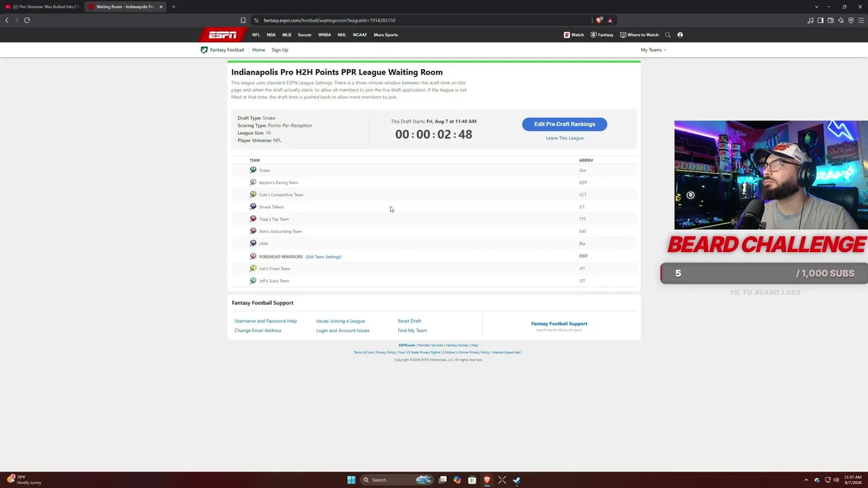Click the Leave This League link
Viewport: 868px width, 488px height.
coord(564,138)
